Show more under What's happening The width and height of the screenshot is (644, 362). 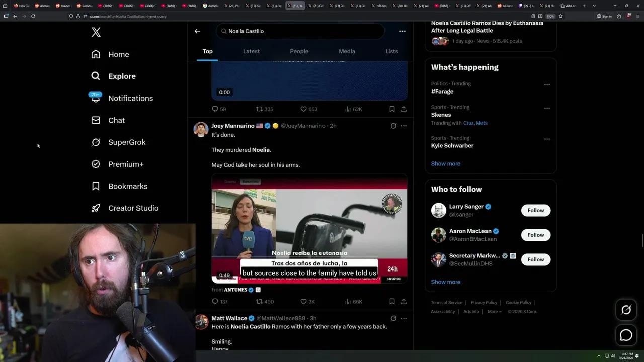click(x=445, y=164)
